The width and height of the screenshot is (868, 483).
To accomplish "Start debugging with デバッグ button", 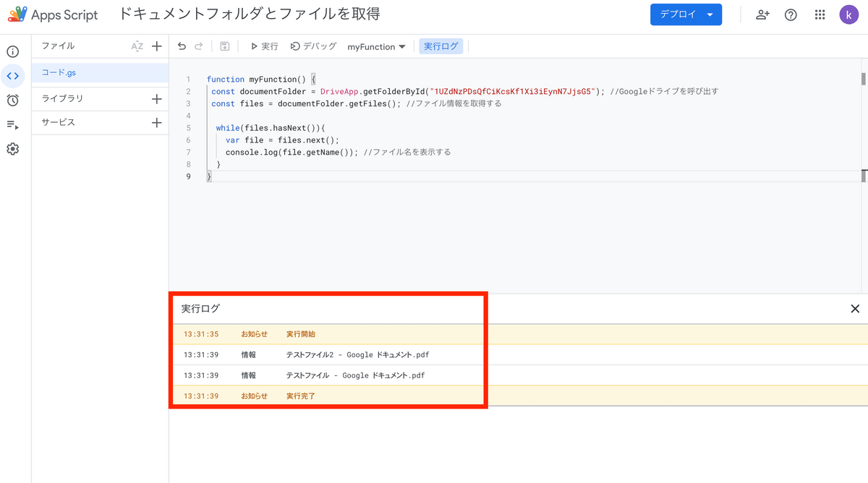I will pos(313,46).
